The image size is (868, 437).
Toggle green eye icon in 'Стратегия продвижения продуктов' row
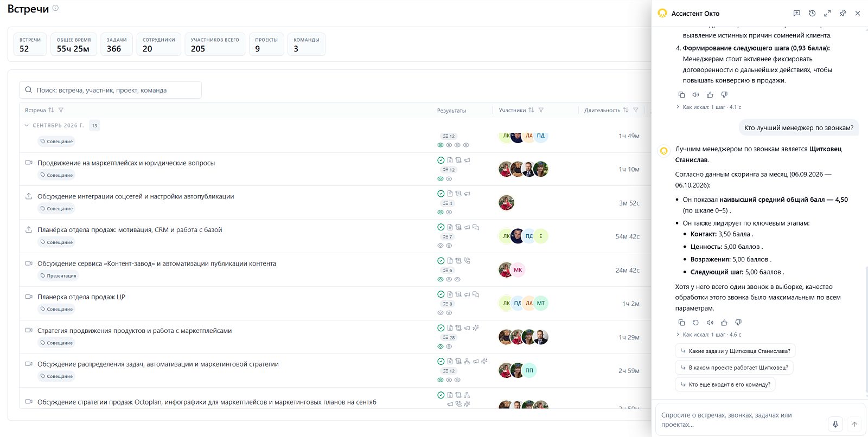click(441, 346)
